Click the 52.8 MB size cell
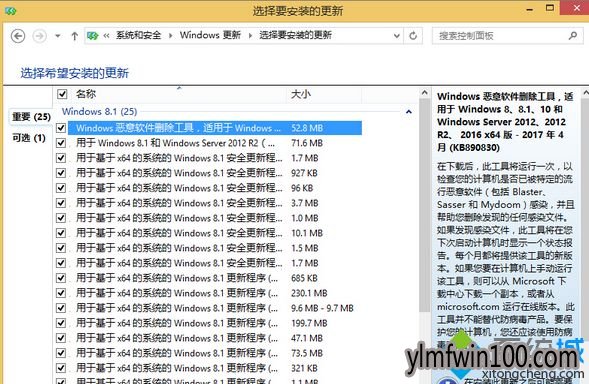Viewport: 589px width, 384px height. pyautogui.click(x=307, y=128)
